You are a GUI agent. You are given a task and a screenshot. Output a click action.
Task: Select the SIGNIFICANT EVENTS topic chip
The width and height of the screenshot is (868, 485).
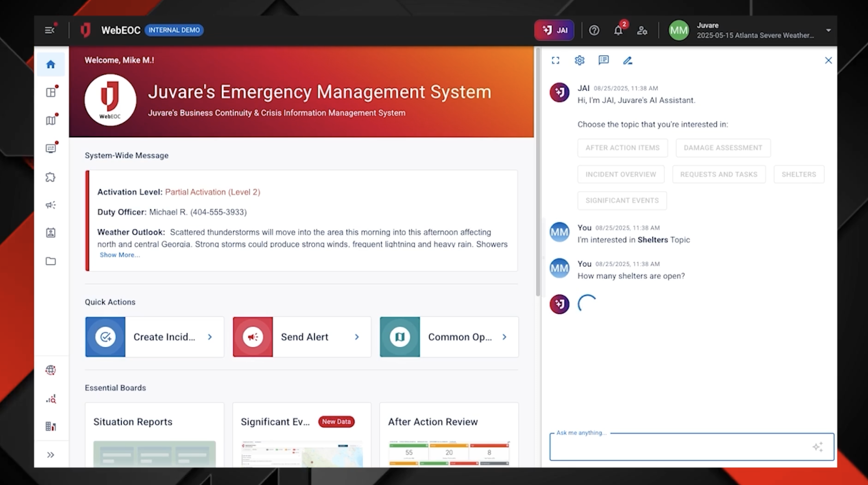point(622,200)
